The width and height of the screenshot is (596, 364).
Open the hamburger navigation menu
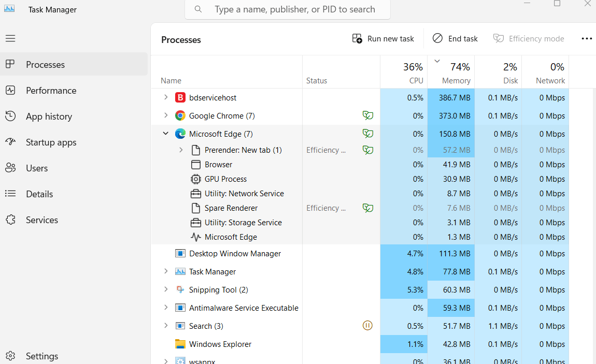[x=10, y=38]
